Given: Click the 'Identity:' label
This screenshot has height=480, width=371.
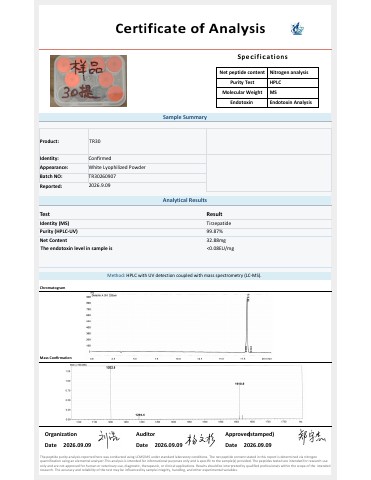Looking at the screenshot, I should pyautogui.click(x=49, y=158).
